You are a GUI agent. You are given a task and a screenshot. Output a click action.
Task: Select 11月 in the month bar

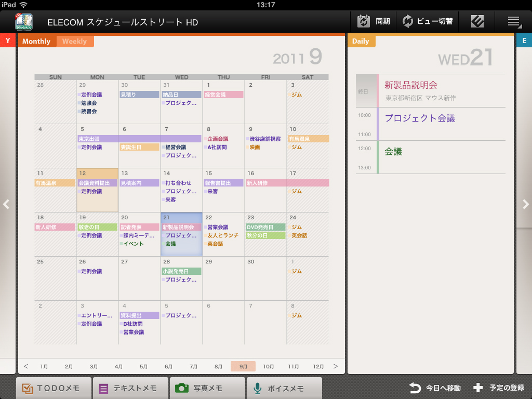tap(293, 366)
